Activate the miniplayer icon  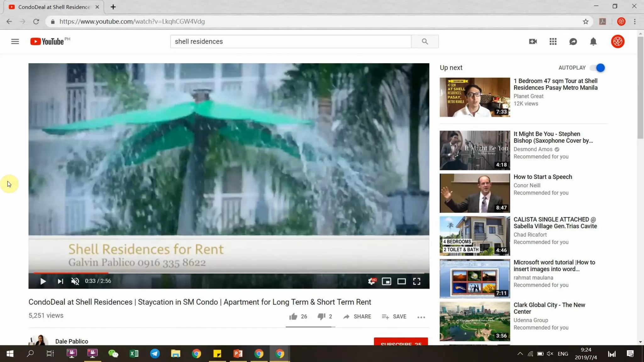click(386, 281)
